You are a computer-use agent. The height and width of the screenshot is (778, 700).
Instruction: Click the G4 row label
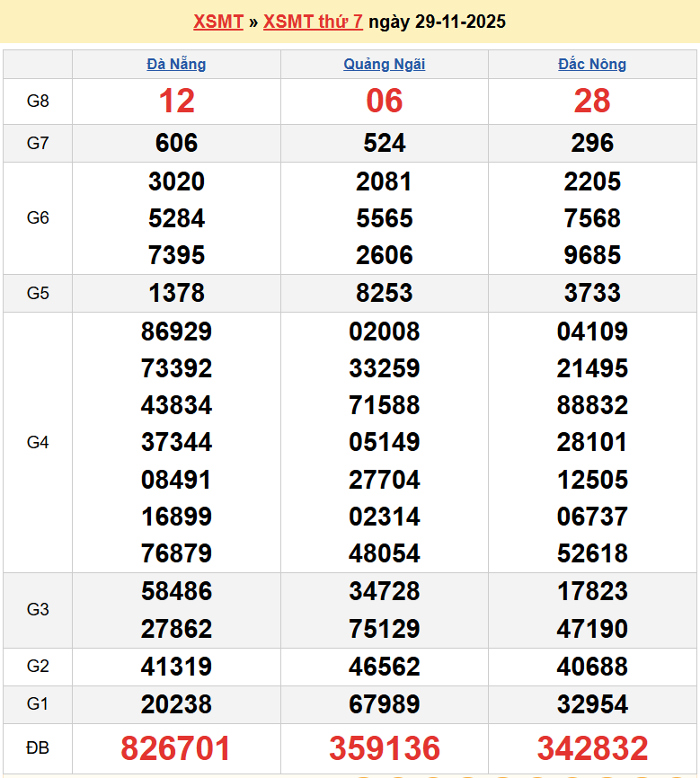pos(38,442)
